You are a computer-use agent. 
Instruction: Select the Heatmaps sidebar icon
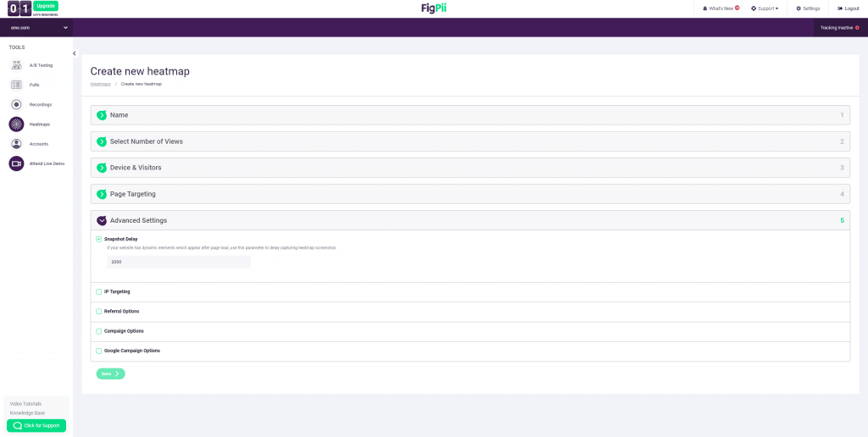[16, 124]
